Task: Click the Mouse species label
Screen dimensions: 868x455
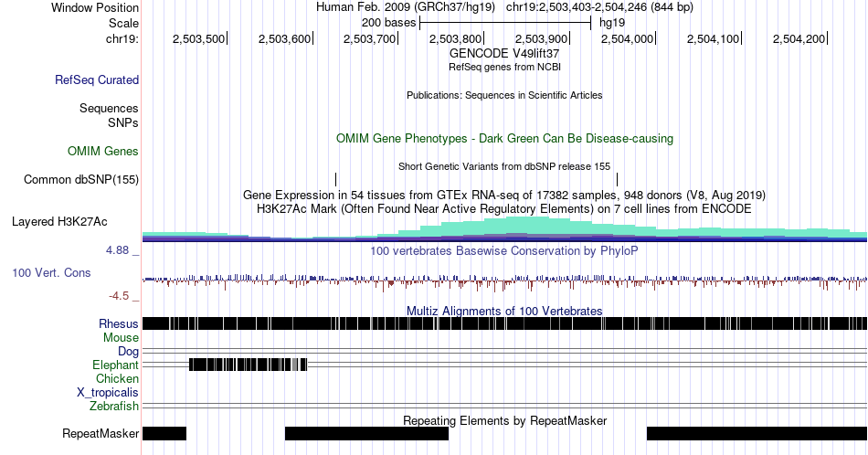Action: 121,338
